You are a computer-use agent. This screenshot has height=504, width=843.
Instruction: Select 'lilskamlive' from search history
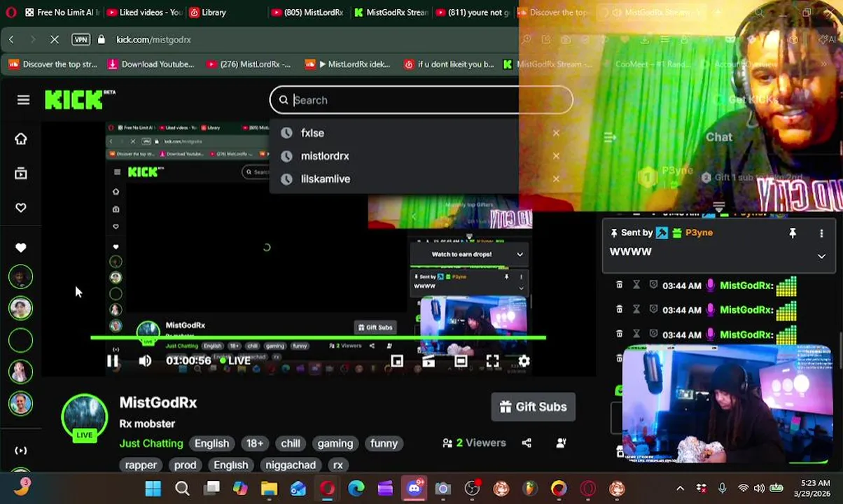point(326,179)
